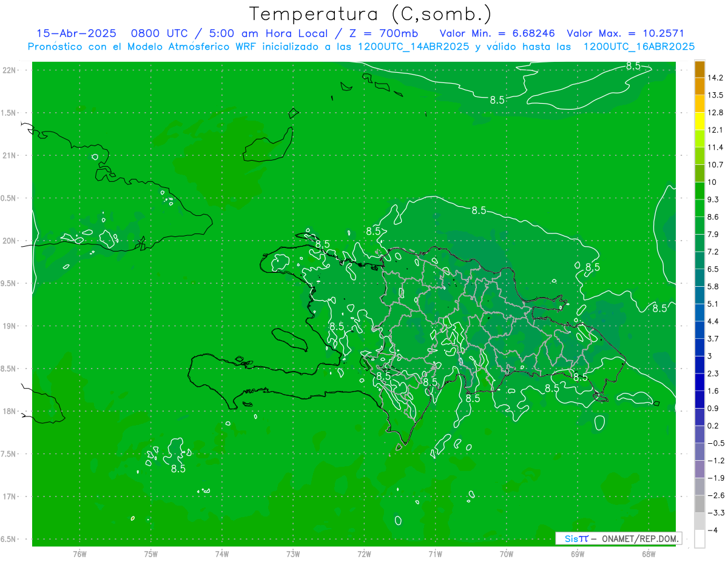Click the latitude axis label '7.5N'

click(x=9, y=454)
